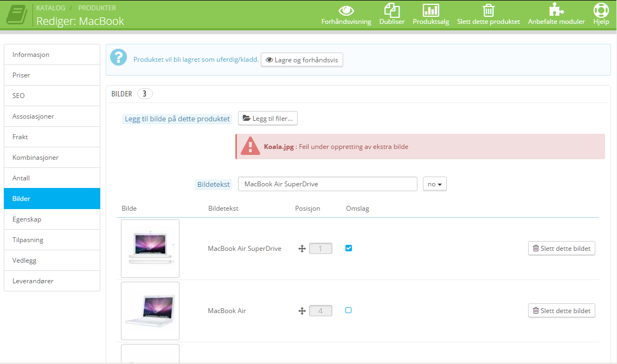Select the active Bilder tab

point(52,198)
